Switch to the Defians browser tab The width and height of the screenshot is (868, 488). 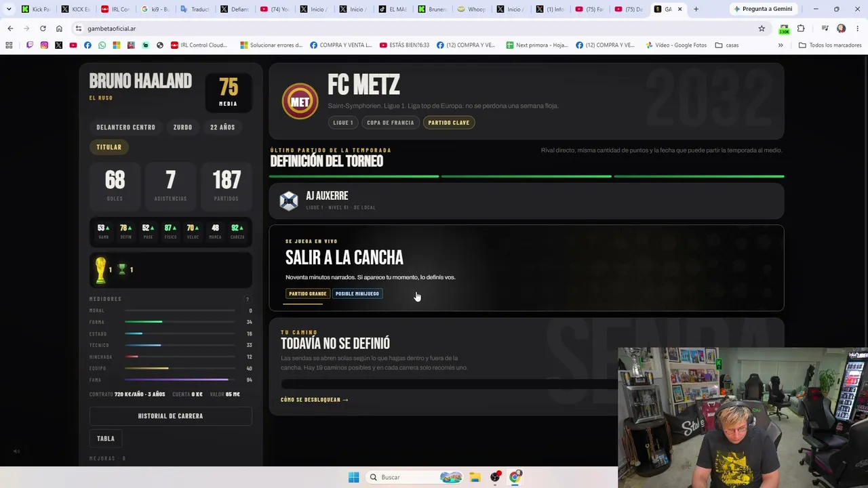(235, 9)
